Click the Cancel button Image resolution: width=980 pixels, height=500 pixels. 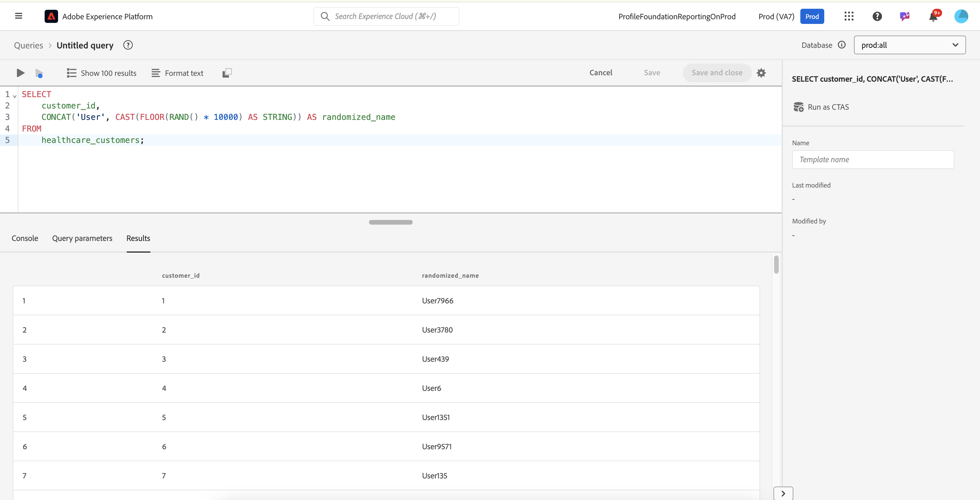point(601,73)
